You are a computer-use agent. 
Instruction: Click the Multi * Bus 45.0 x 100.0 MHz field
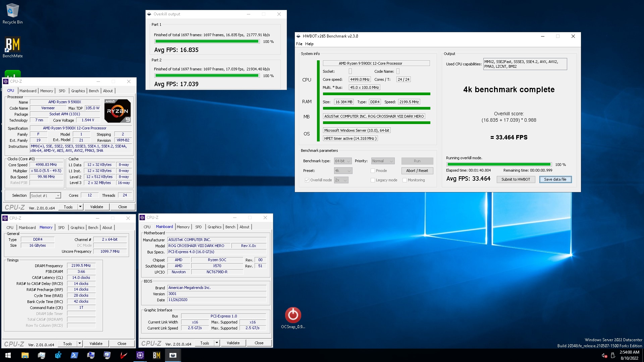point(364,87)
